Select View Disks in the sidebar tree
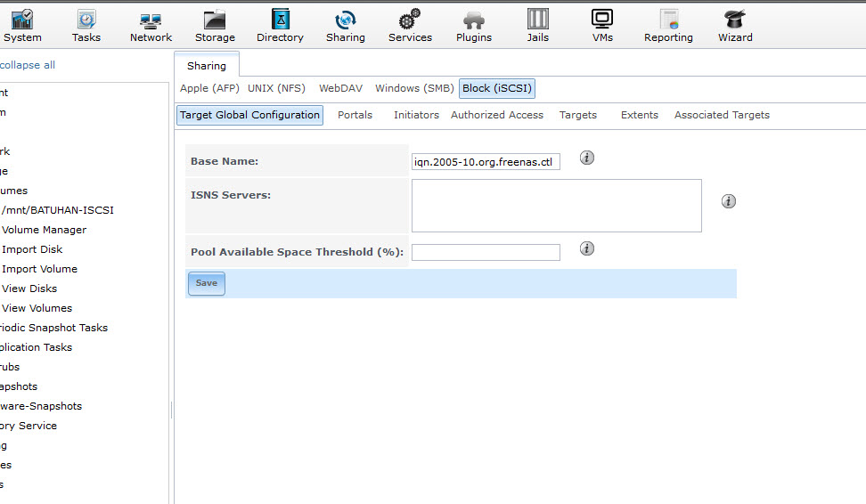 29,289
